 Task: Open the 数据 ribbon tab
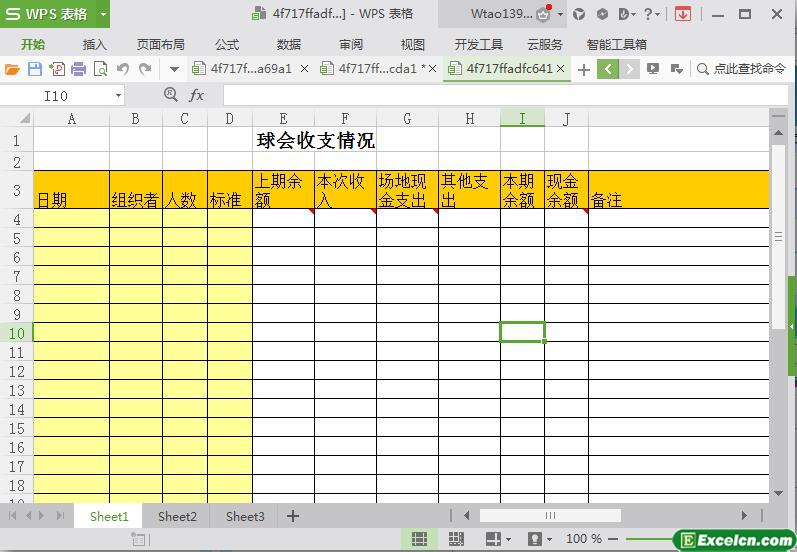pyautogui.click(x=289, y=45)
